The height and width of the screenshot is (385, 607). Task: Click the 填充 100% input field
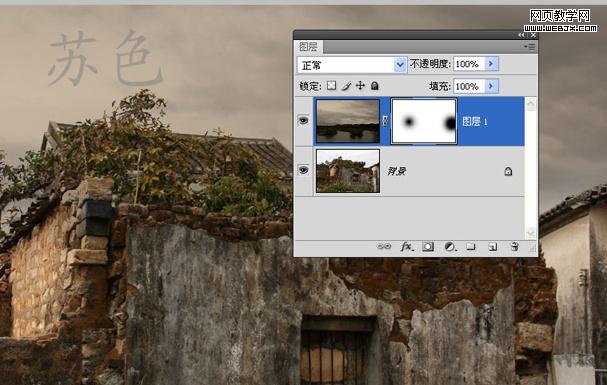pyautogui.click(x=469, y=86)
